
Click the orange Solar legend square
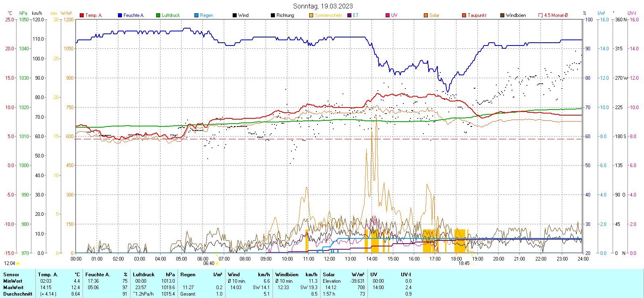click(426, 15)
